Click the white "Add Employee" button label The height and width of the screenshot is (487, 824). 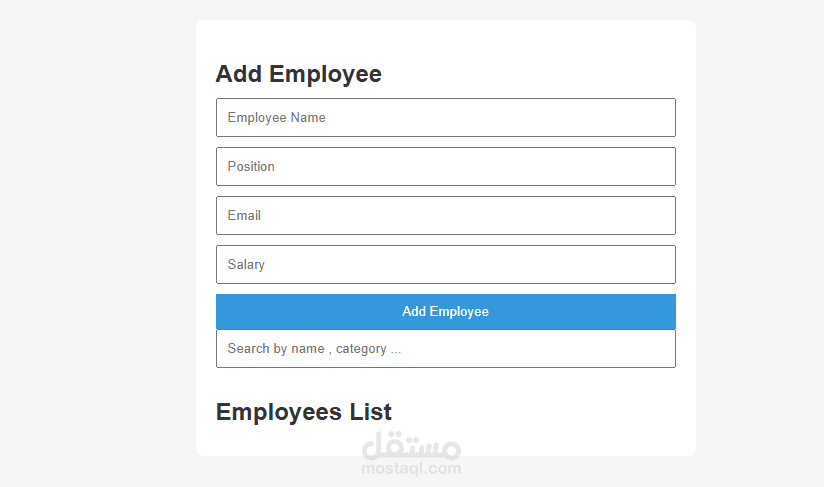tap(445, 312)
